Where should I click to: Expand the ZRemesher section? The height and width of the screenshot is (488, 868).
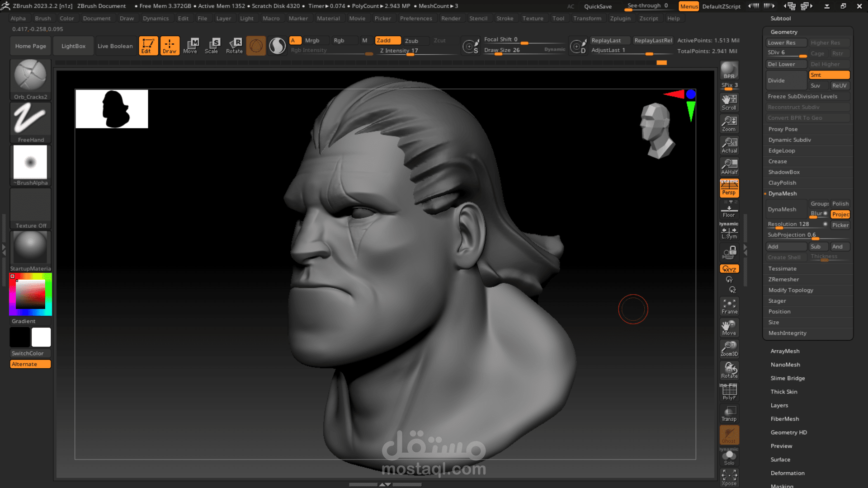coord(783,279)
